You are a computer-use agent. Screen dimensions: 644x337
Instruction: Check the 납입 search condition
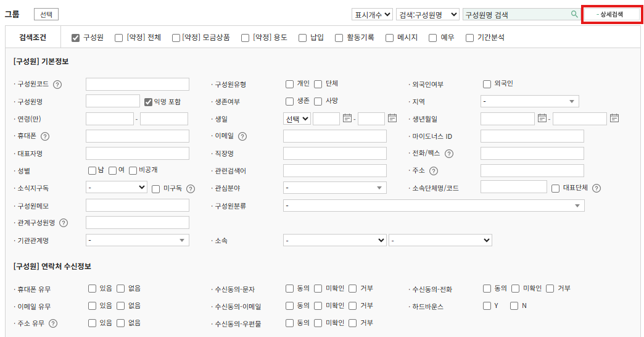click(303, 38)
